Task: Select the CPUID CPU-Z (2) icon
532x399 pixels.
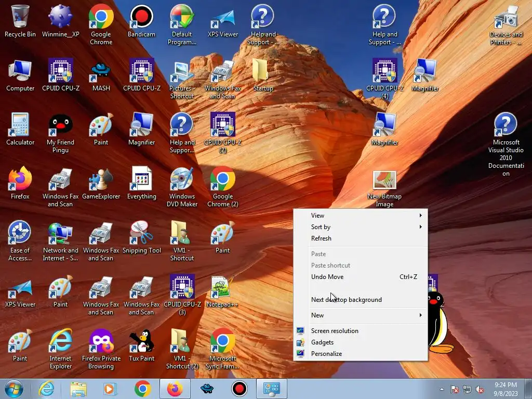Action: click(x=222, y=133)
